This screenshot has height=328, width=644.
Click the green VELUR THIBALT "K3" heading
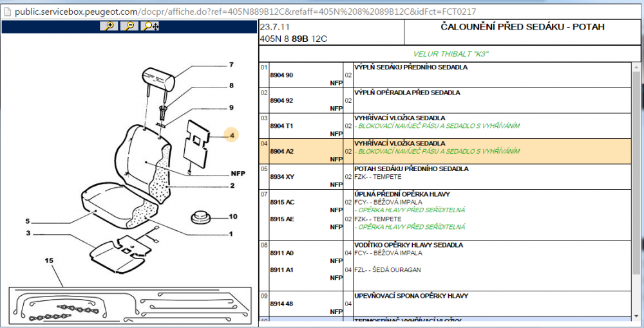tap(451, 54)
